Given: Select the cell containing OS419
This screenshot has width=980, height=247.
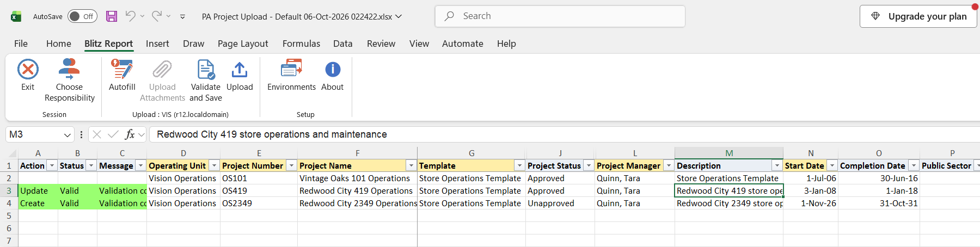Looking at the screenshot, I should 259,191.
